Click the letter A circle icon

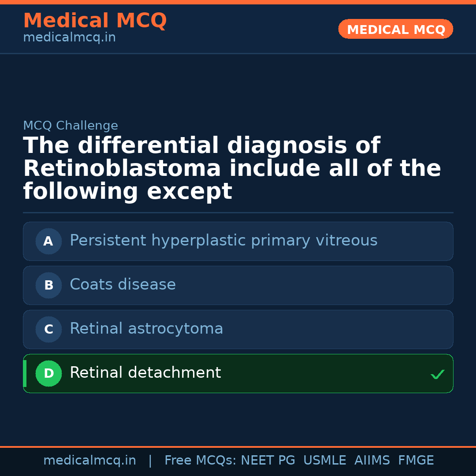click(48, 242)
